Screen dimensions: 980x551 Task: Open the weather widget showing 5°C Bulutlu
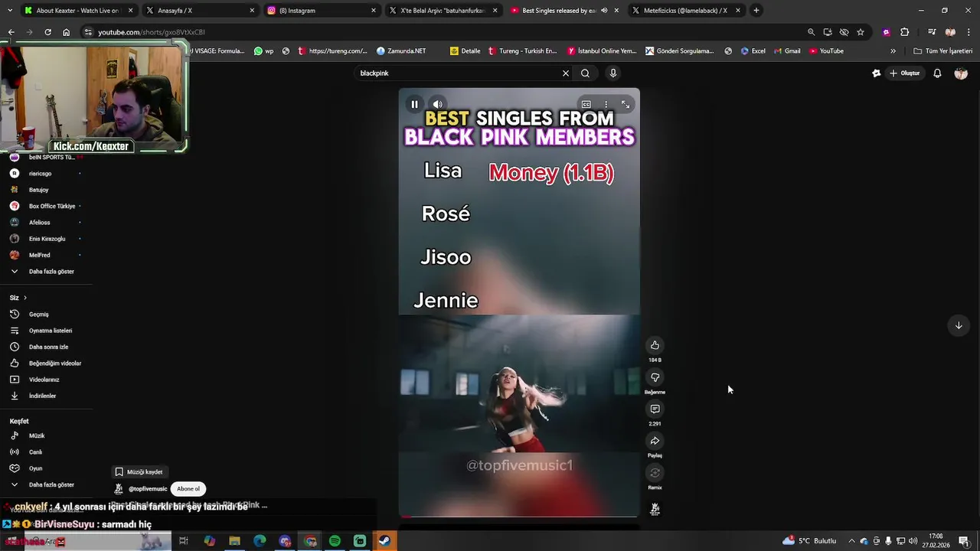[x=809, y=541]
